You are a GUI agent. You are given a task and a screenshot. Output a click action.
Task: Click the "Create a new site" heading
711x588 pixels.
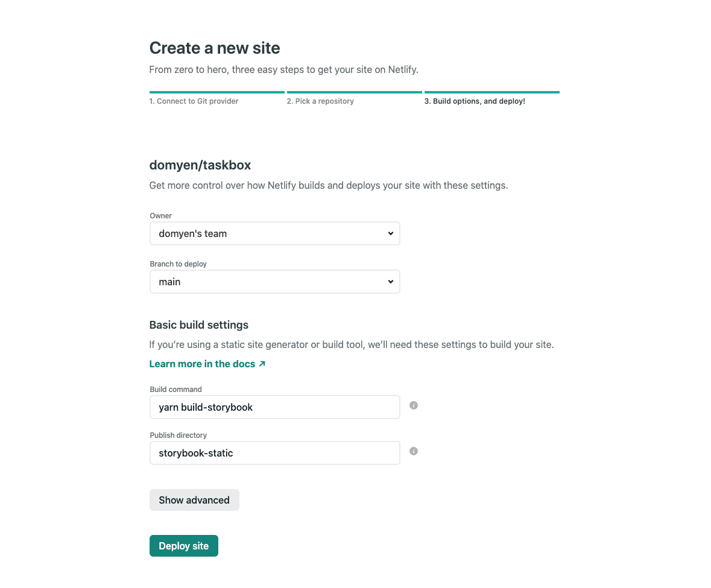click(x=215, y=48)
